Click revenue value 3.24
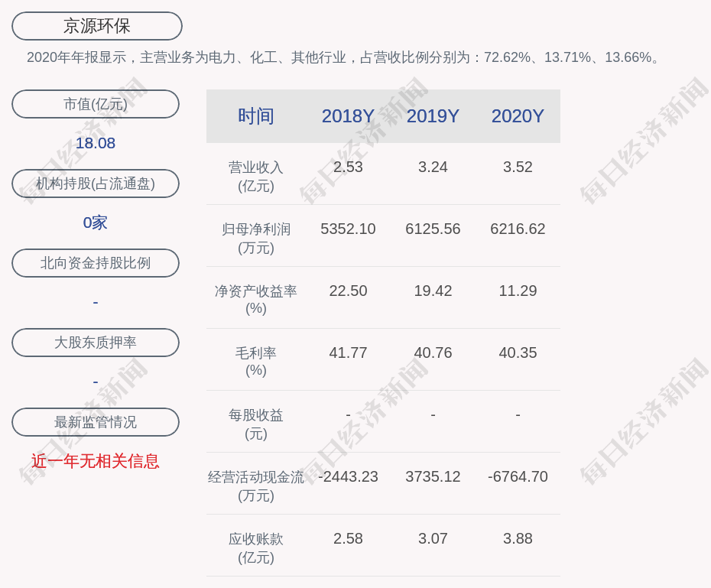Image resolution: width=711 pixels, height=588 pixels. coord(433,167)
